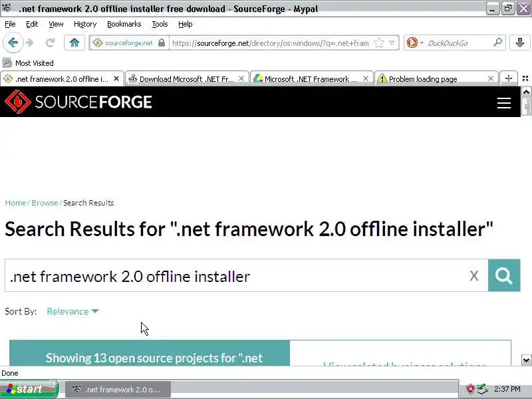Close the Problem loading page tab
The image size is (532, 399).
[x=491, y=78]
